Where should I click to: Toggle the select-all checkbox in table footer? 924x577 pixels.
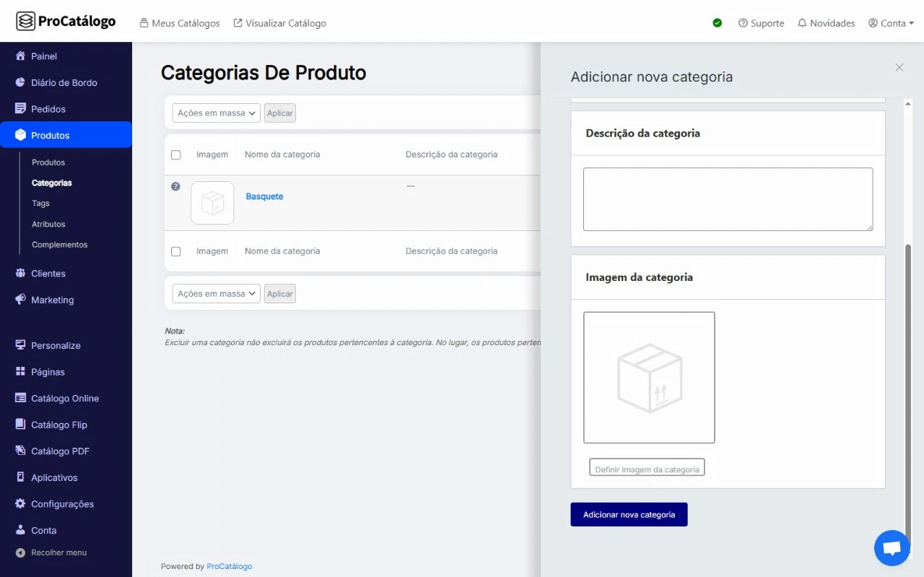[x=175, y=251]
